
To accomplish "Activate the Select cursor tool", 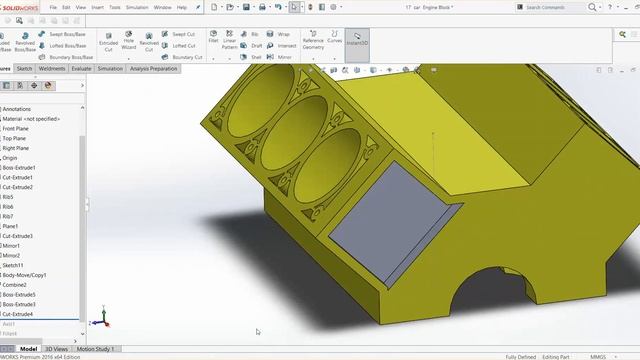I will tap(294, 7).
